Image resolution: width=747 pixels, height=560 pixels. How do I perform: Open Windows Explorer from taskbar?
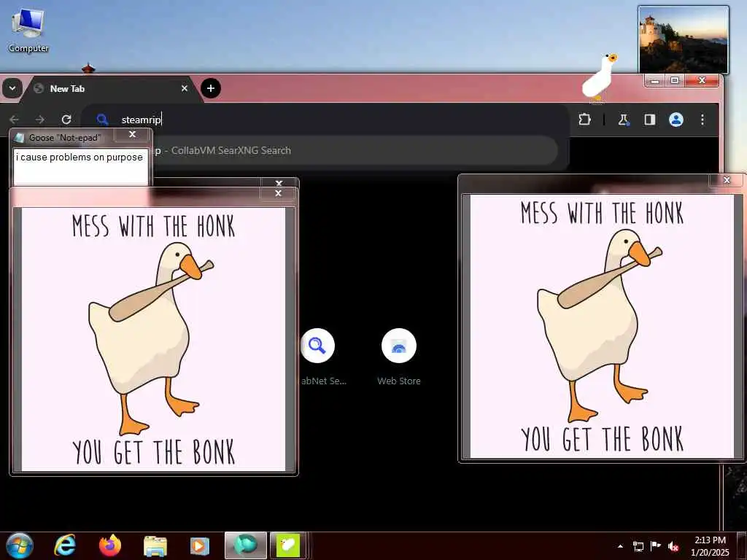tap(155, 546)
